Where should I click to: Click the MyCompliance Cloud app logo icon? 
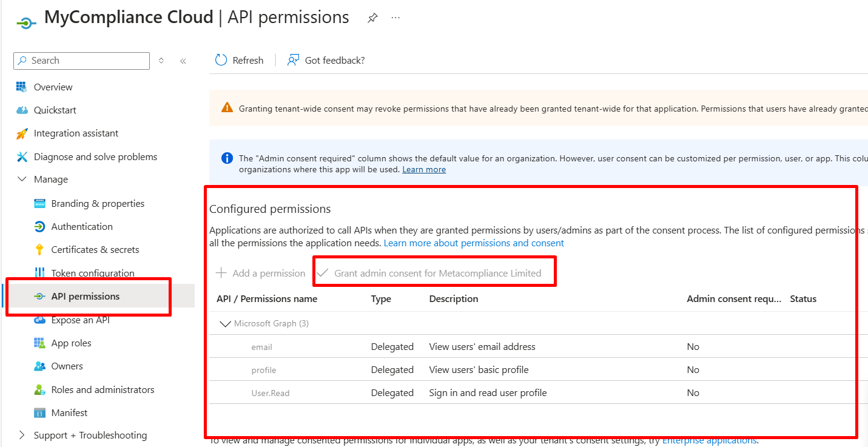pos(26,22)
